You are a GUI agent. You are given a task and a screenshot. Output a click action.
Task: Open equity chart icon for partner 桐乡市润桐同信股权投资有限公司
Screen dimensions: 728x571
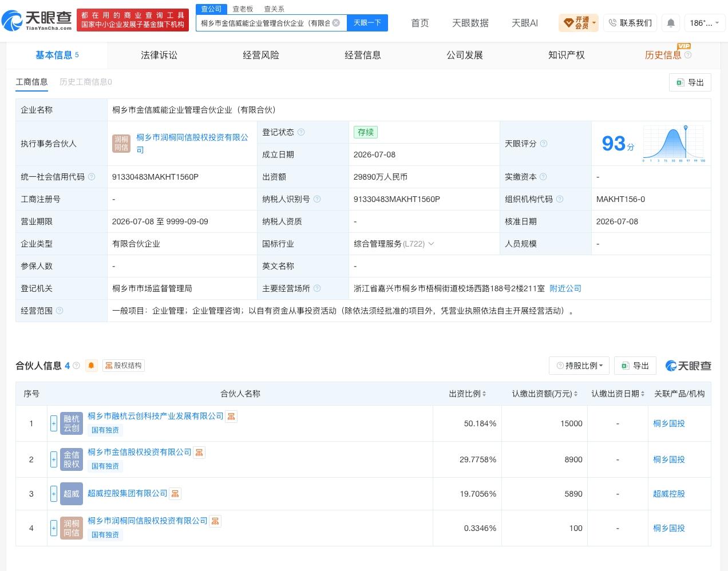215,521
